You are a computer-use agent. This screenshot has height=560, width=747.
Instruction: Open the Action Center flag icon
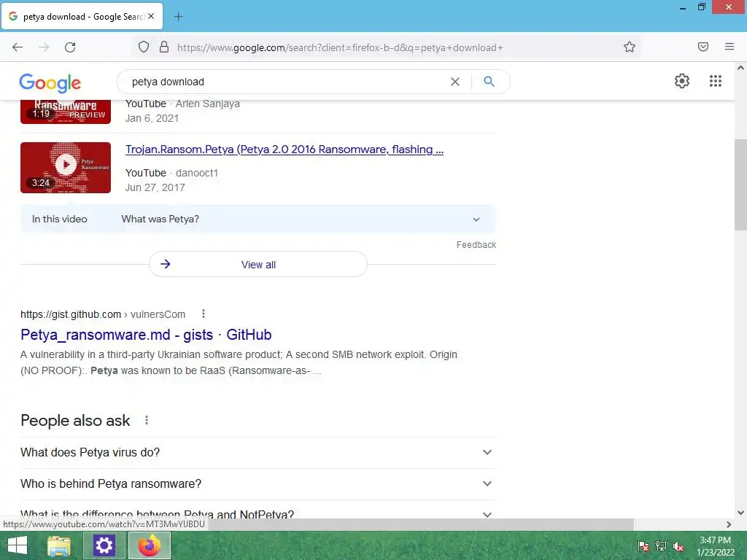click(643, 546)
